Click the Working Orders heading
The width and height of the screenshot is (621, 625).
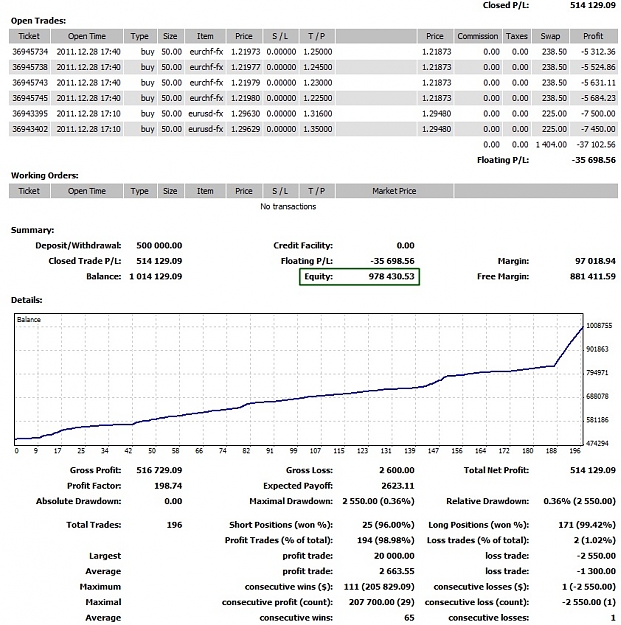click(45, 176)
